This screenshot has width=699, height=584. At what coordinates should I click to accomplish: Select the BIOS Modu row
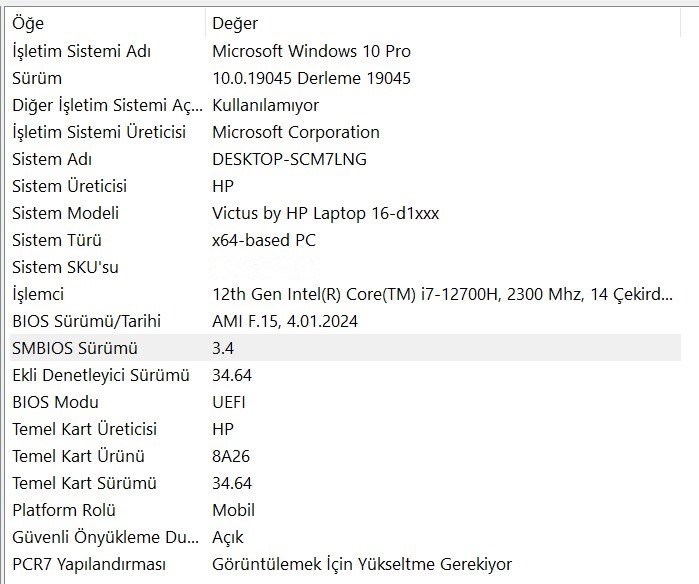(x=55, y=402)
